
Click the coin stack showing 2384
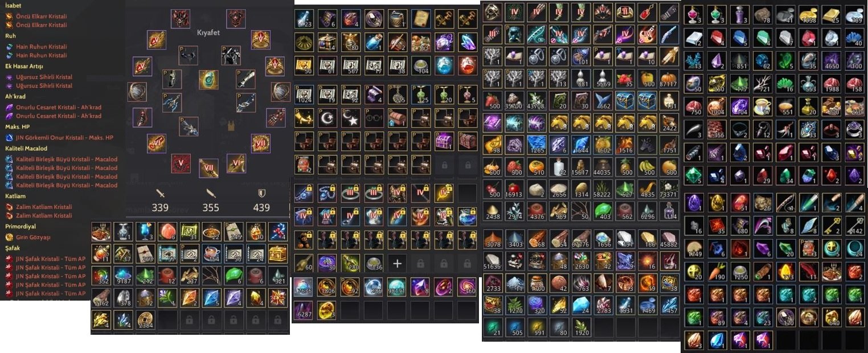point(145,319)
